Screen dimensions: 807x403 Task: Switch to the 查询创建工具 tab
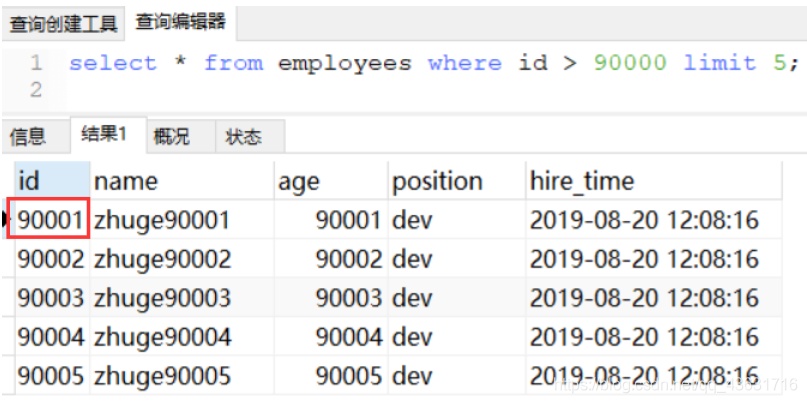(64, 22)
